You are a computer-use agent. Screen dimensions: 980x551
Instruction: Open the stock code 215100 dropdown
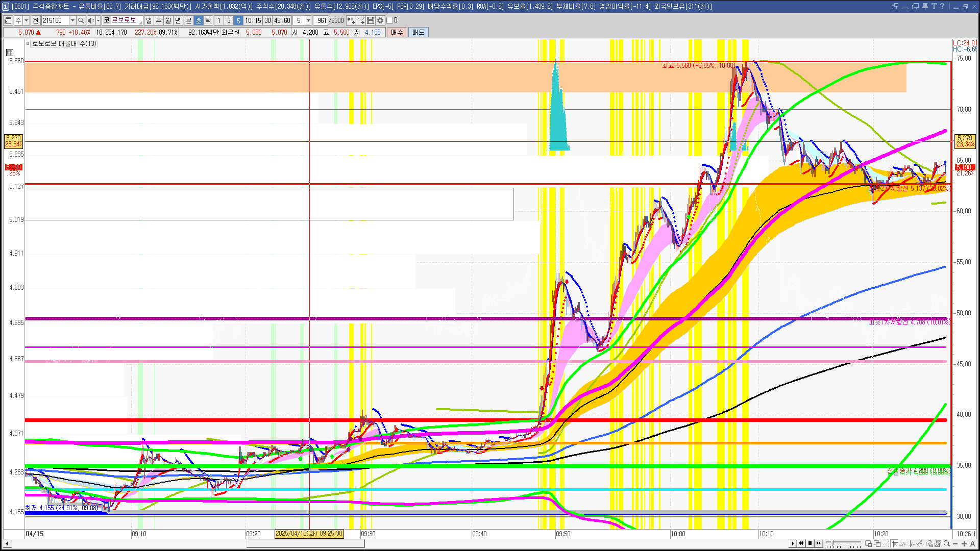click(x=72, y=20)
